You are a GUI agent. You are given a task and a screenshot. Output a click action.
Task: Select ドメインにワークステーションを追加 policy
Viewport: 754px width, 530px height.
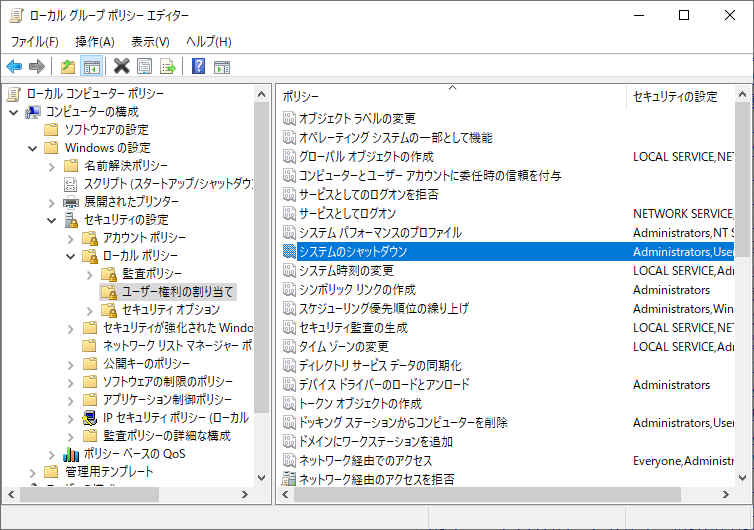tap(376, 442)
